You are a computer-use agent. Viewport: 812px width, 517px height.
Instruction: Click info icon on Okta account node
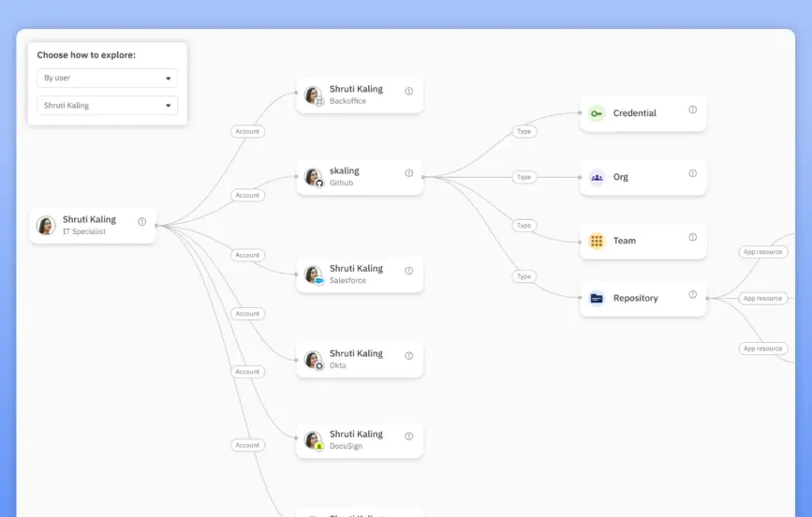(x=409, y=356)
